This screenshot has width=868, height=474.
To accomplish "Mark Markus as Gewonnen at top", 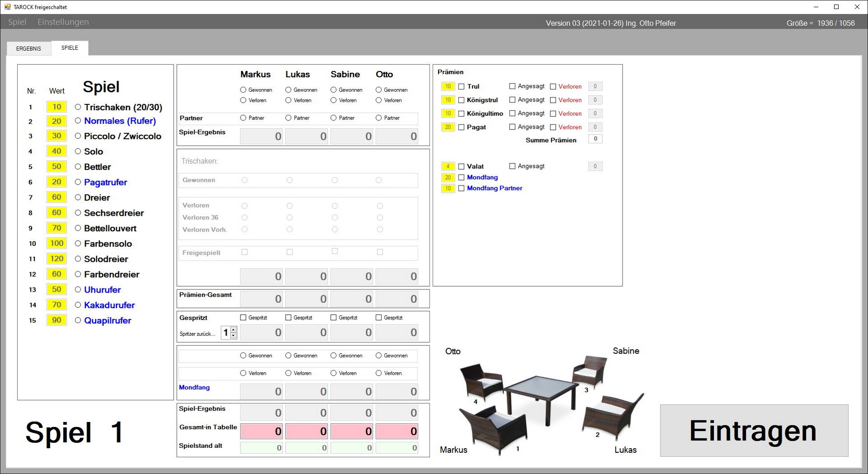I will coord(243,90).
